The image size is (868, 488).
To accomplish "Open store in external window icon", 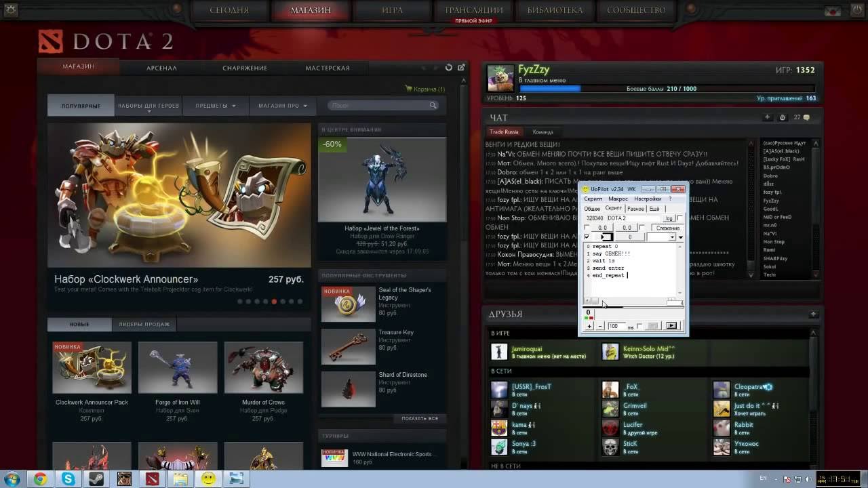I will coord(462,68).
